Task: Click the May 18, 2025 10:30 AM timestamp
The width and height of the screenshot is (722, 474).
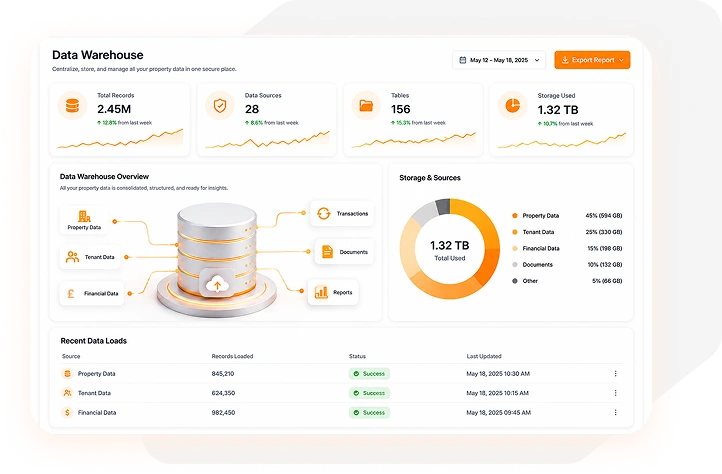Action: 498,374
